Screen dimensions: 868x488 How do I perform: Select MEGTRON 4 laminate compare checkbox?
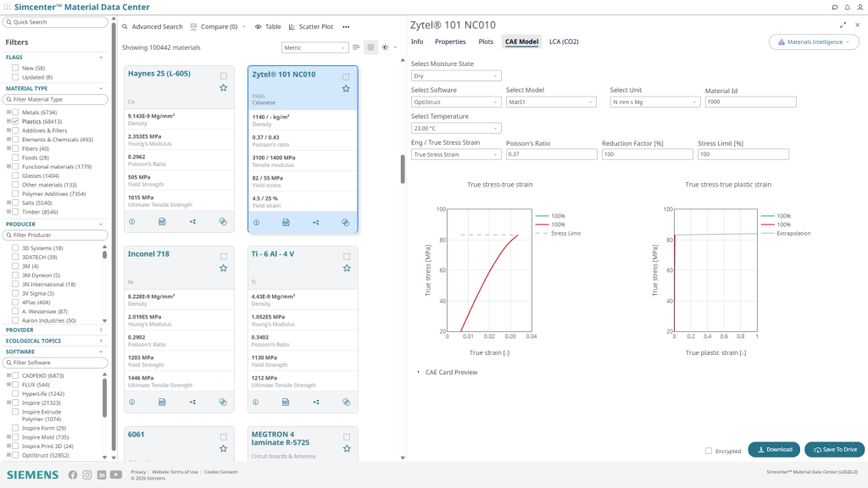[347, 437]
